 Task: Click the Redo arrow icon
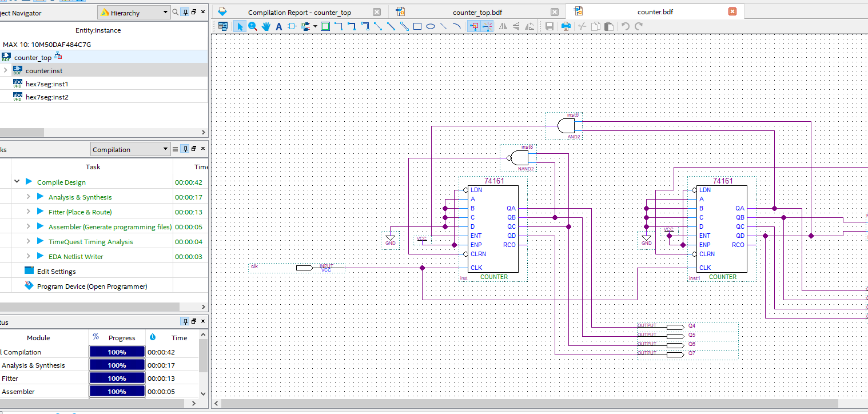pos(639,26)
